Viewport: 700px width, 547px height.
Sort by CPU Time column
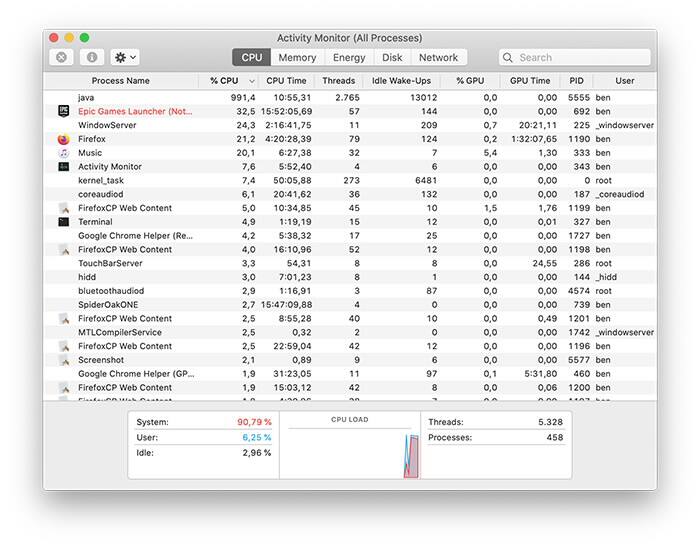(286, 81)
